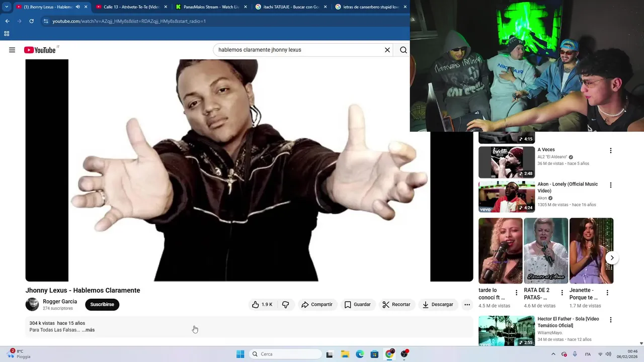Subscribe to Rogger Garcia channel

click(102, 304)
